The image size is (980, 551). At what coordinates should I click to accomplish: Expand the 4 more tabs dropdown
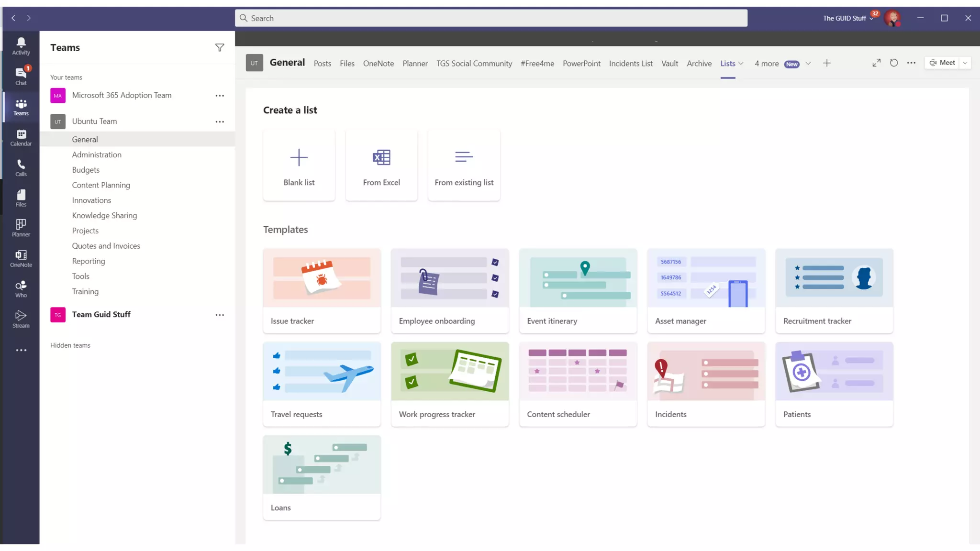pyautogui.click(x=808, y=63)
